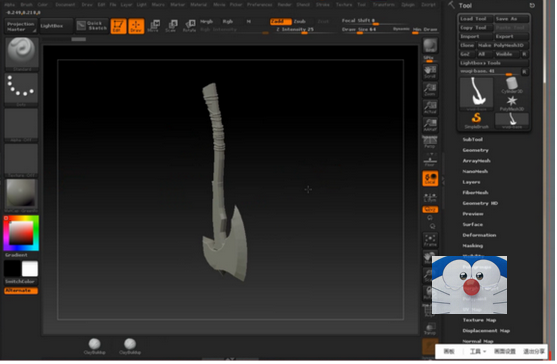557x364 pixels.
Task: Toggle Local transformations button
Action: (430, 178)
